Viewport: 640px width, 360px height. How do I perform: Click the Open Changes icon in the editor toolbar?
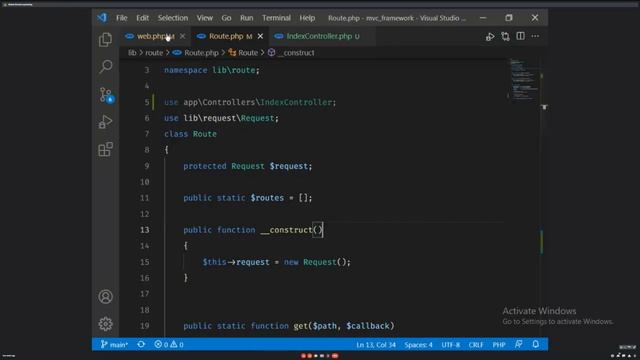pyautogui.click(x=505, y=36)
